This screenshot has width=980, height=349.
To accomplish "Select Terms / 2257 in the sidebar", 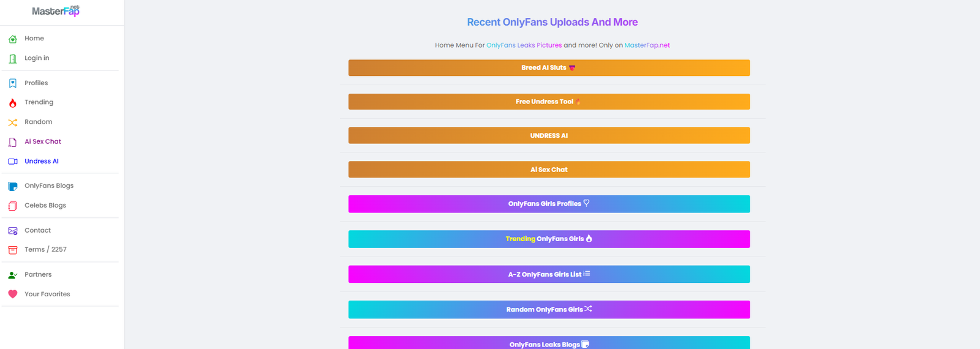I will coord(45,250).
